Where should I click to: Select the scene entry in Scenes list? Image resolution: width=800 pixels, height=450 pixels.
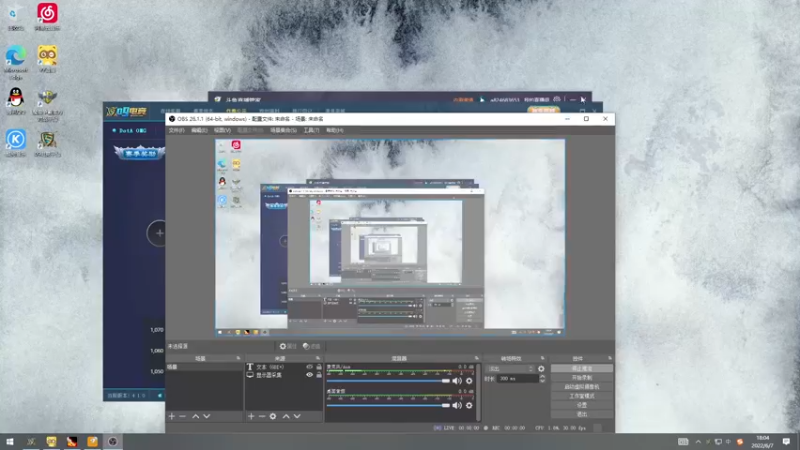pyautogui.click(x=204, y=367)
